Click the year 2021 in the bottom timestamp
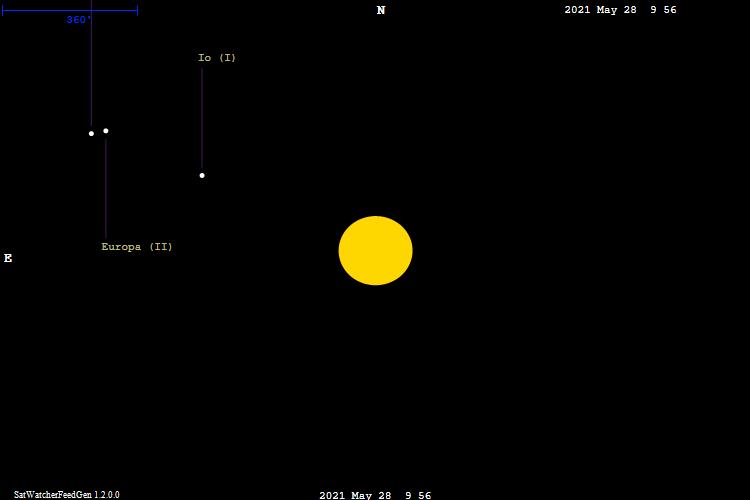 332,495
